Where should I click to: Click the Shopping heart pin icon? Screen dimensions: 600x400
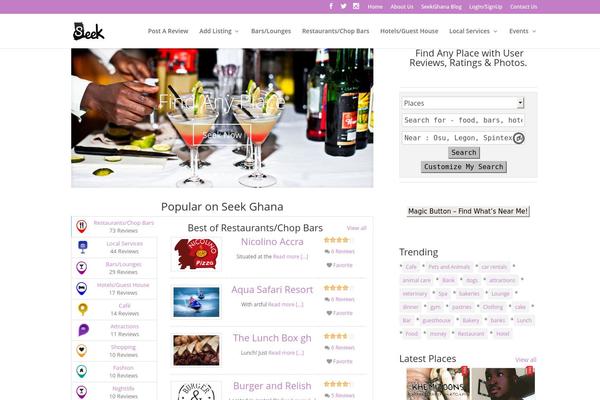pos(82,350)
